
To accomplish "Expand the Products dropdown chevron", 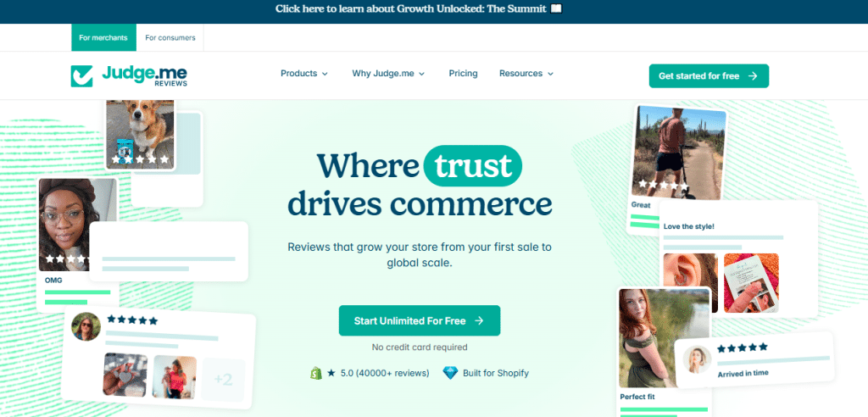I will click(325, 74).
